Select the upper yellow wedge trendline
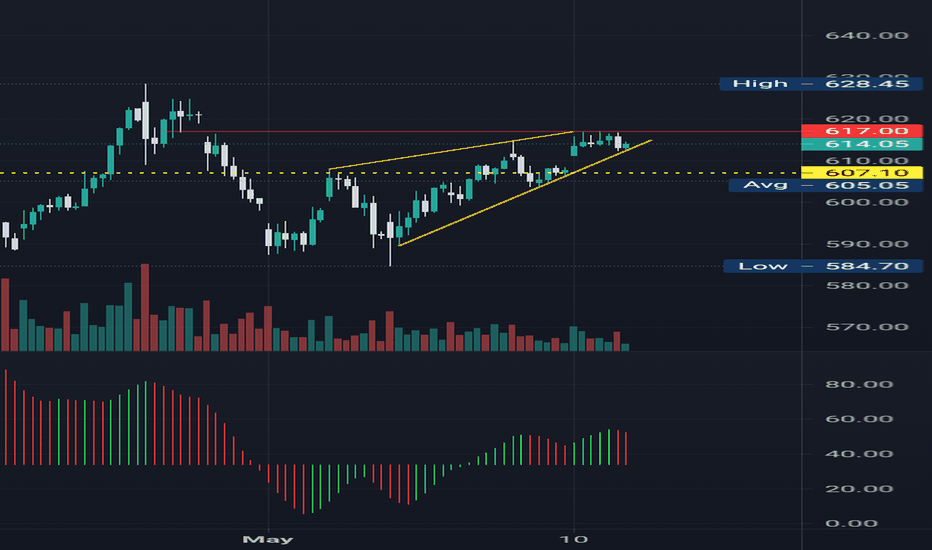Screen dimensions: 932x550 (451, 150)
